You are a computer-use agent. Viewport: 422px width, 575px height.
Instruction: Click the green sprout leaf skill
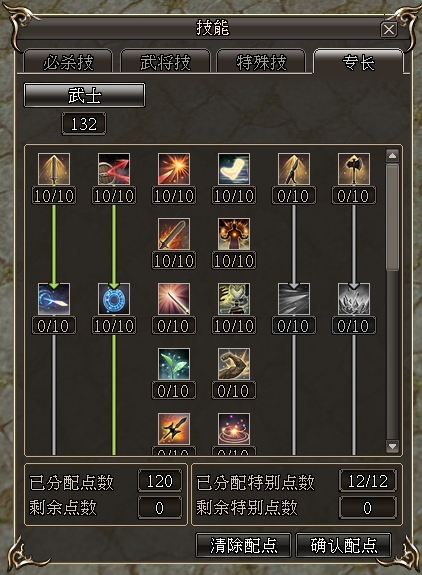(x=174, y=364)
